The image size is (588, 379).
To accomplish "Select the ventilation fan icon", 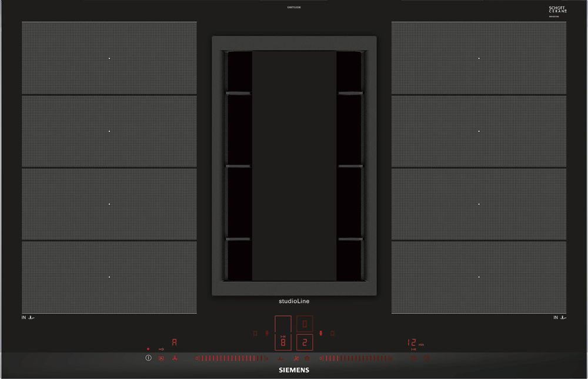I will click(175, 357).
